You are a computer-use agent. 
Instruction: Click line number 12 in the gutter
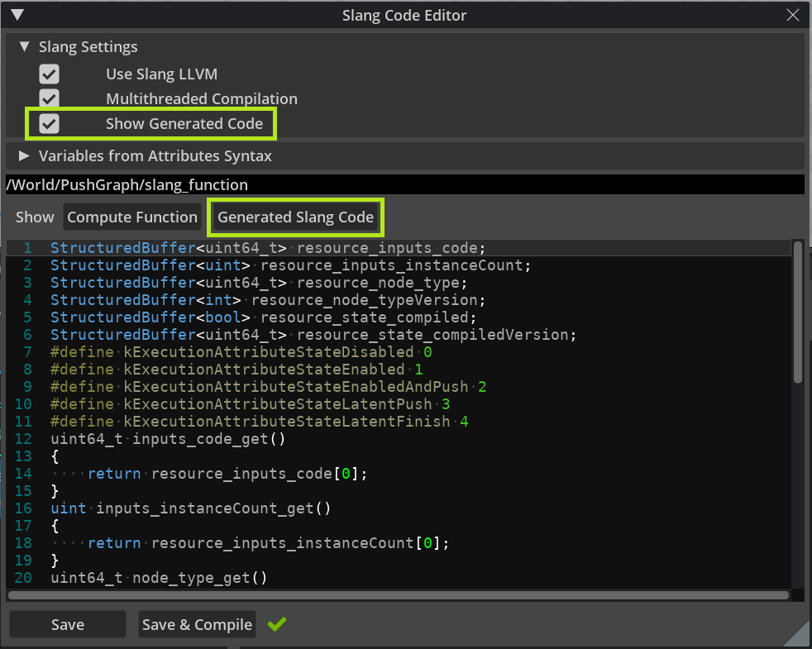pos(23,439)
